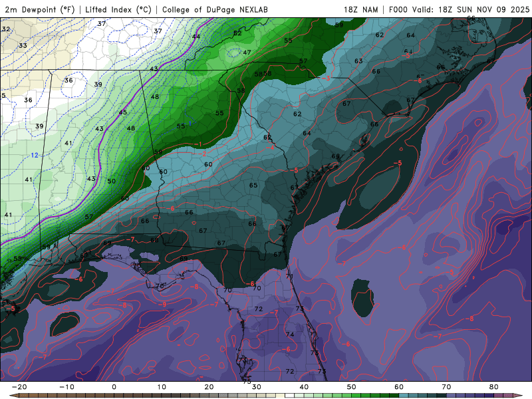
Task: Click the 80 tick label on the color scale
Action: pyautogui.click(x=494, y=387)
